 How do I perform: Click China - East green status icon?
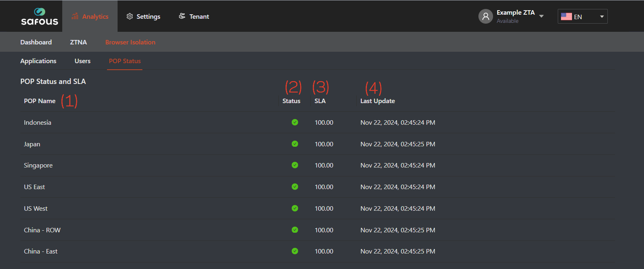tap(295, 251)
